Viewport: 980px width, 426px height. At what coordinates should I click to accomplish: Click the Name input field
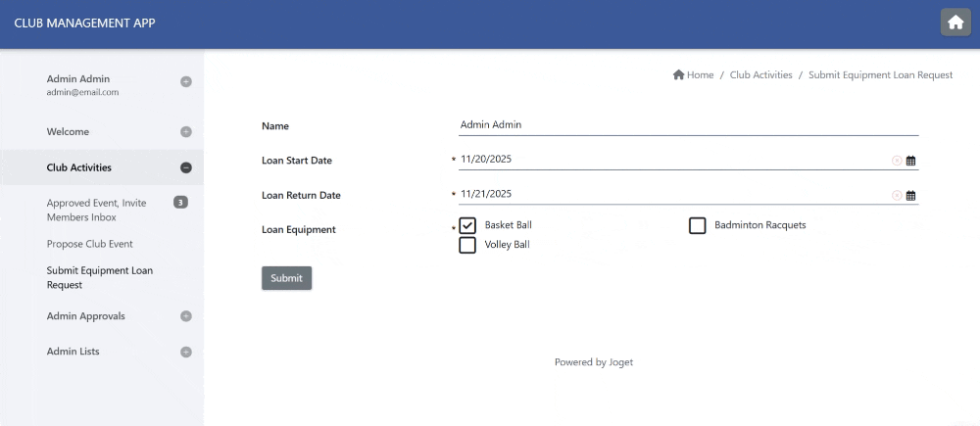point(688,125)
